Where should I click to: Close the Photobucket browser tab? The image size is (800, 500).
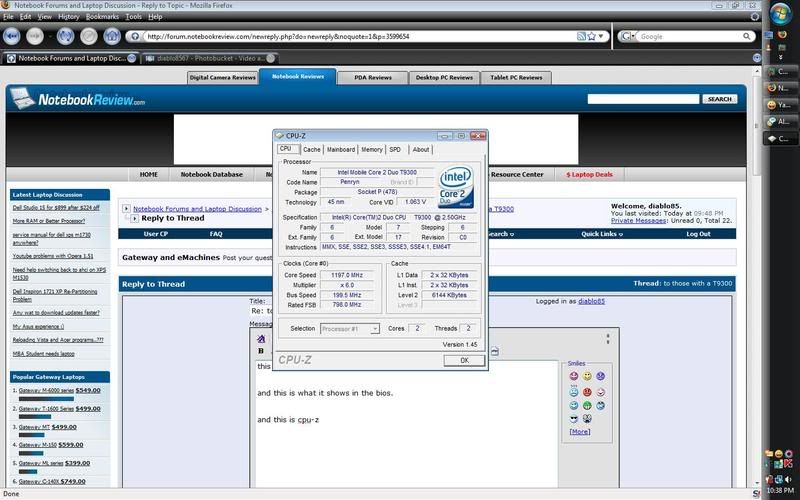coord(271,58)
